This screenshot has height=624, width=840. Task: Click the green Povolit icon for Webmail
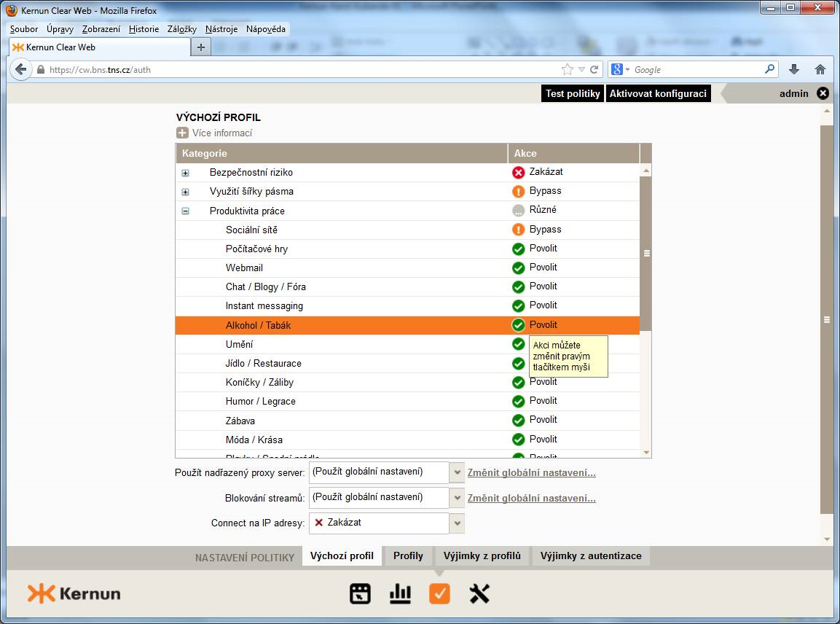518,268
